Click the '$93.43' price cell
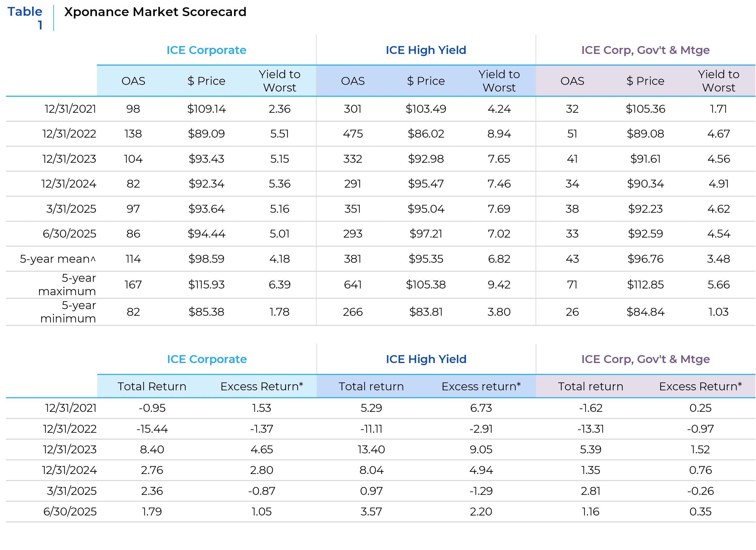The width and height of the screenshot is (756, 550). 206,159
